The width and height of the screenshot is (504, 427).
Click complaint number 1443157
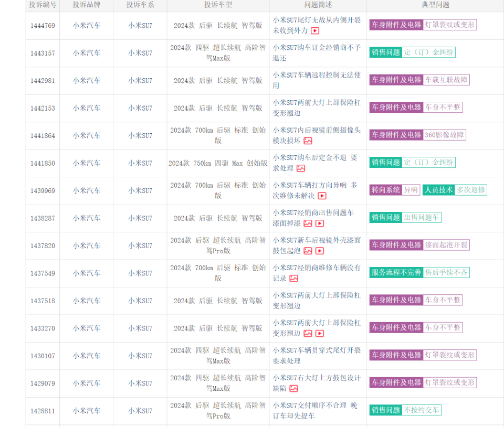click(43, 54)
